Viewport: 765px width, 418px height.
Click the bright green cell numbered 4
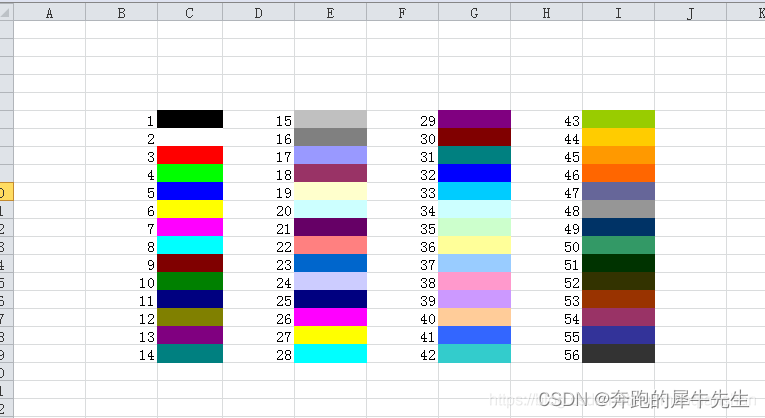tap(190, 173)
